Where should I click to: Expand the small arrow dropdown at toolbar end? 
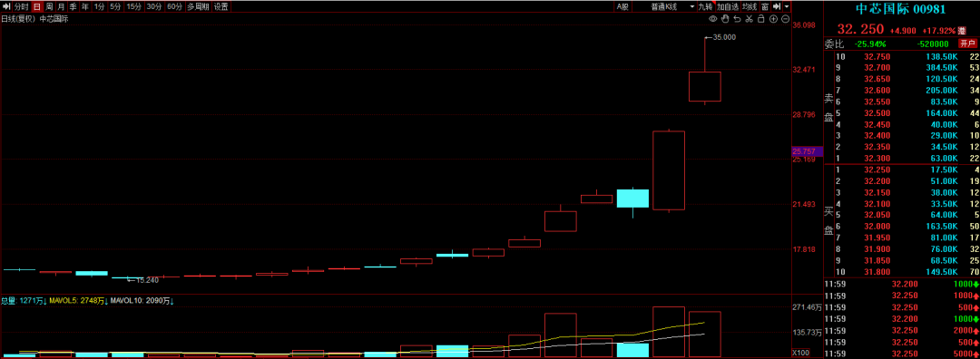click(x=787, y=6)
